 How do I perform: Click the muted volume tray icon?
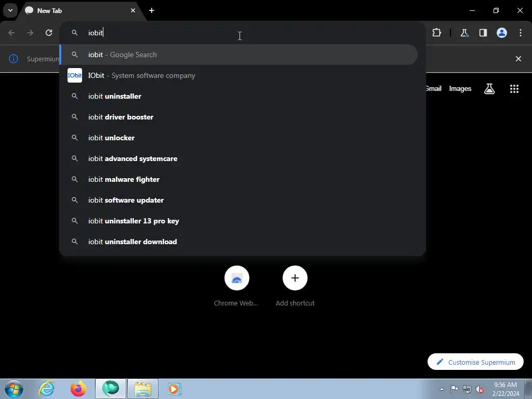[480, 389]
